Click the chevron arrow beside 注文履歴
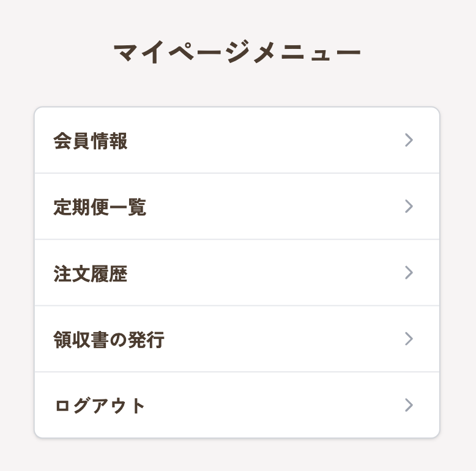The height and width of the screenshot is (471, 476). click(409, 273)
